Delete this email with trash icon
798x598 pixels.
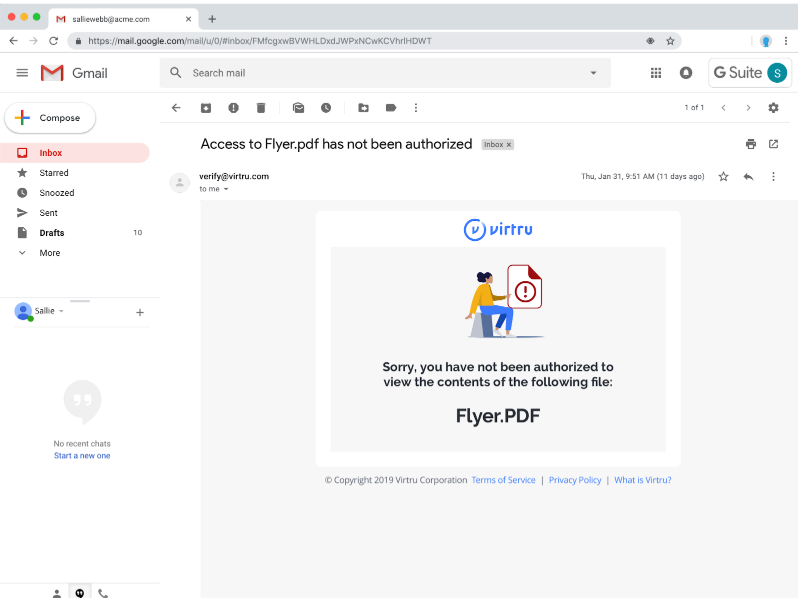261,108
